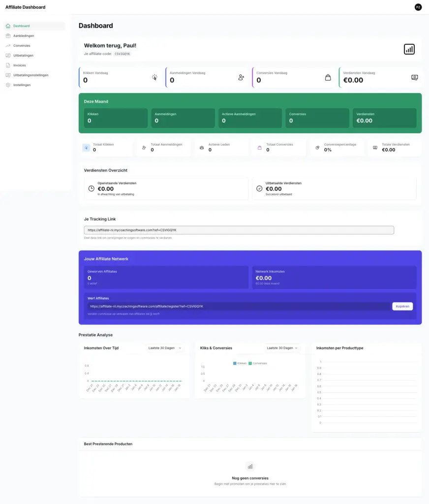Click the cursor icon in Klikken Vandaag card
Viewport: 429px width, 504px height.
pos(154,77)
